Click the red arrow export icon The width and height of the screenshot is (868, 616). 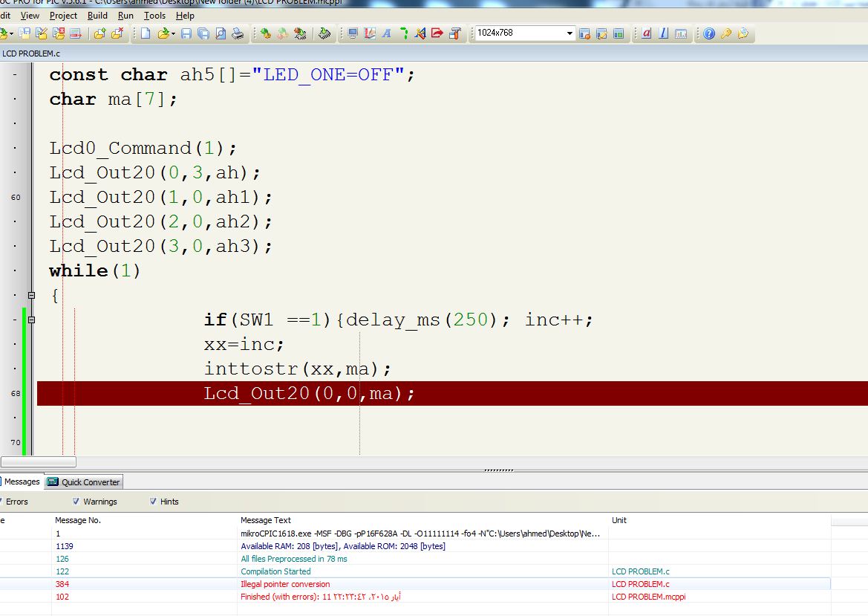[437, 33]
